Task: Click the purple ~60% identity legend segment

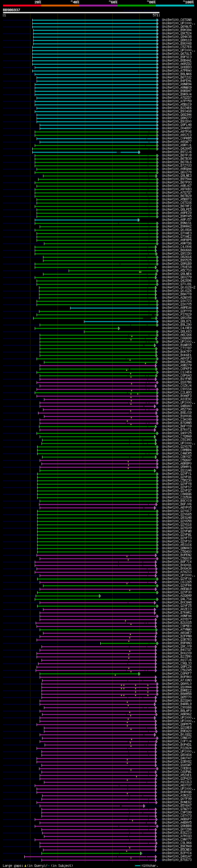Action: [x=99, y=6]
